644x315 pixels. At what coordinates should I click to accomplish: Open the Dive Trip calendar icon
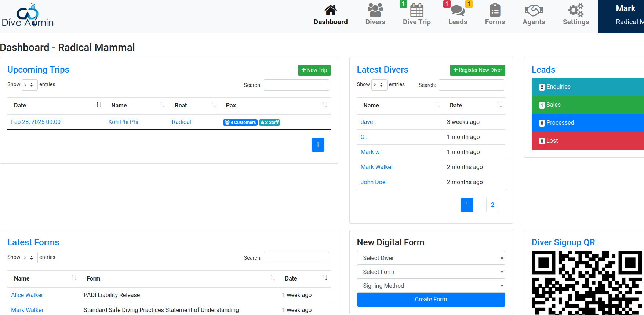416,10
